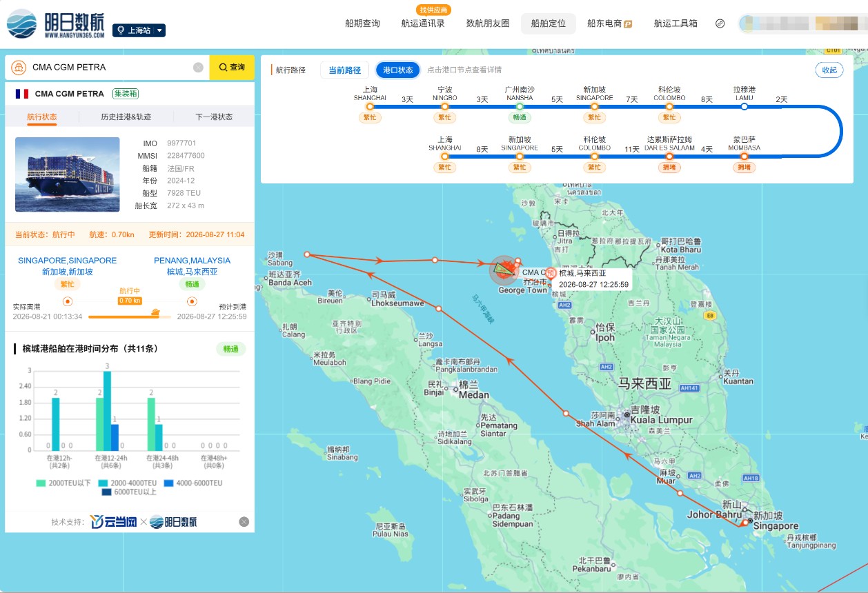
Task: Click the ship marker near George Town
Action: coord(506,269)
